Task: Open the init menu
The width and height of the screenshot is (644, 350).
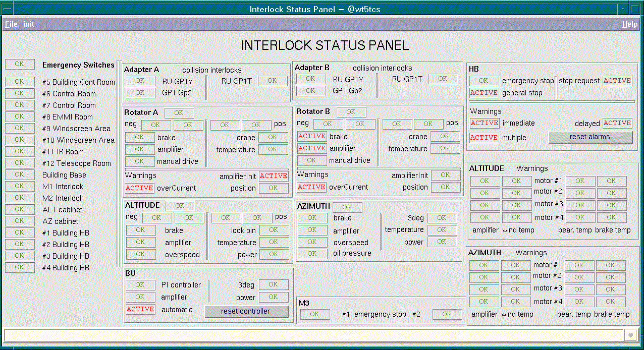Action: coord(29,24)
